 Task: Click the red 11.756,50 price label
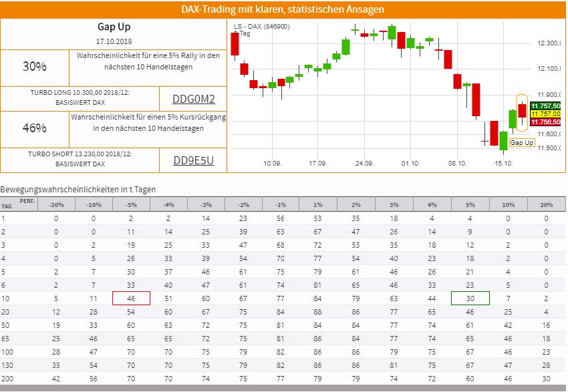coord(545,122)
